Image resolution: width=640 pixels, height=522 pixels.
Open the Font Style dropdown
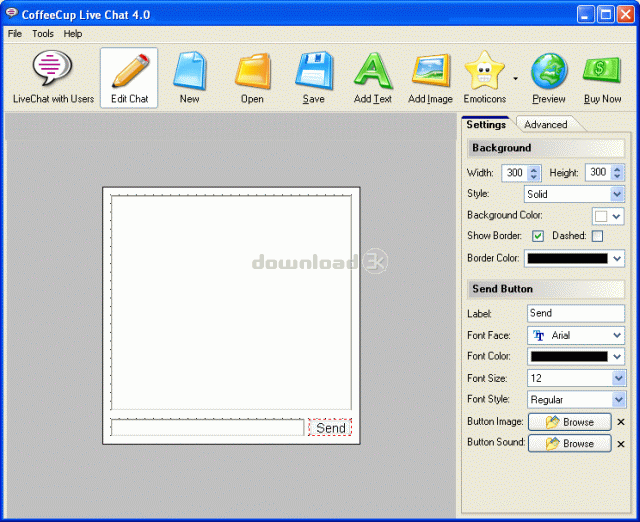(x=618, y=399)
